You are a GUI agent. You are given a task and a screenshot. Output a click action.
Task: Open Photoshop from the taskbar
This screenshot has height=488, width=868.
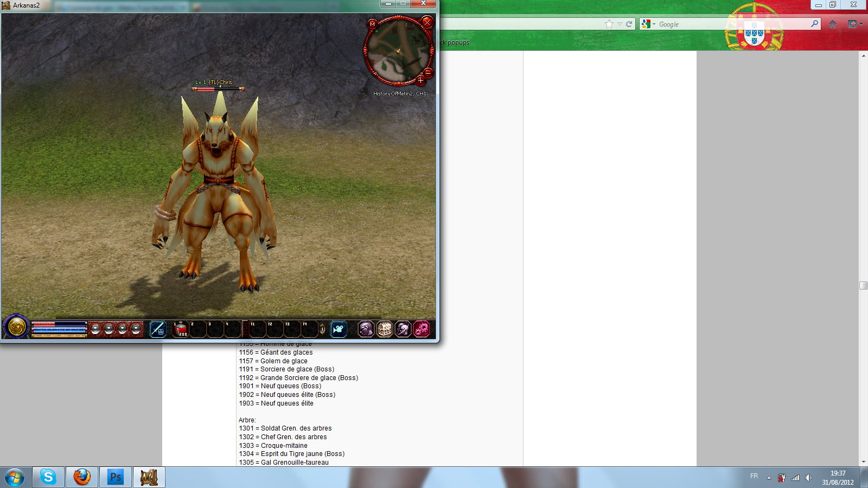(116, 477)
